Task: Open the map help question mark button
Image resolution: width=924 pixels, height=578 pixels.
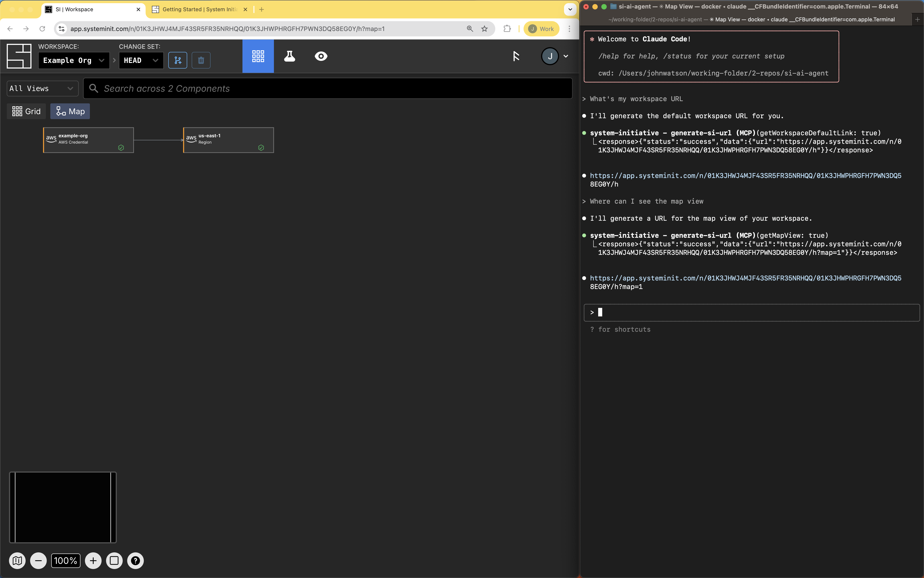Action: (135, 561)
